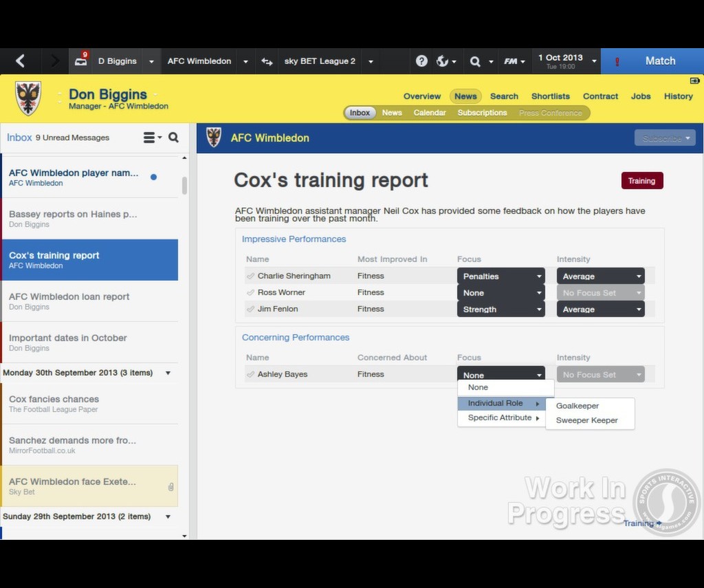The image size is (704, 588).
Task: Open Jim Fenlon's Strength focus dropdown
Action: (500, 309)
